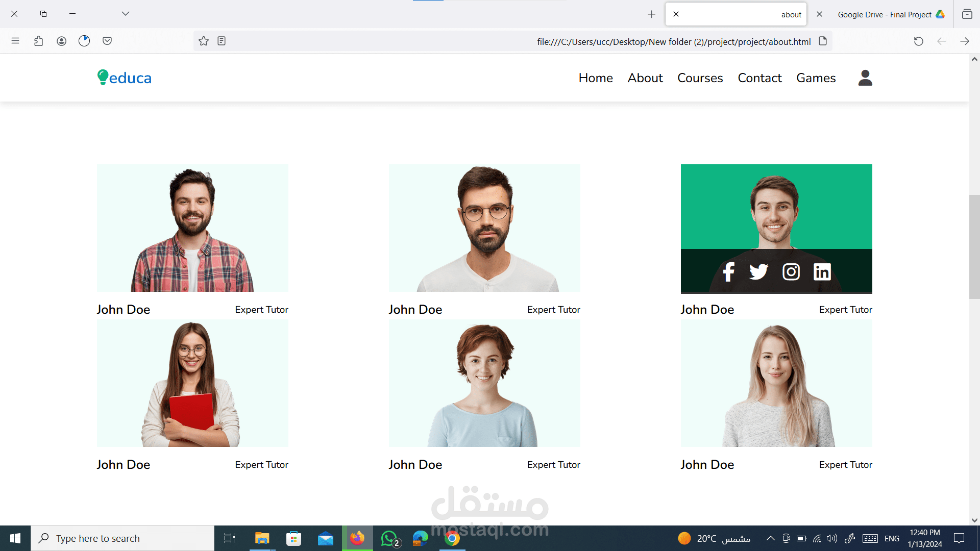Save page to Pocket icon

(x=107, y=41)
